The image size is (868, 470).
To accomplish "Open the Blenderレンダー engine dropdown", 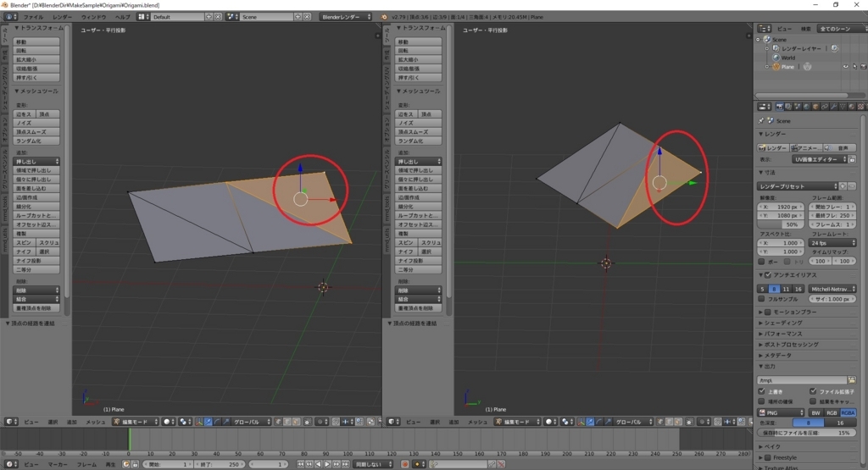I will [346, 17].
